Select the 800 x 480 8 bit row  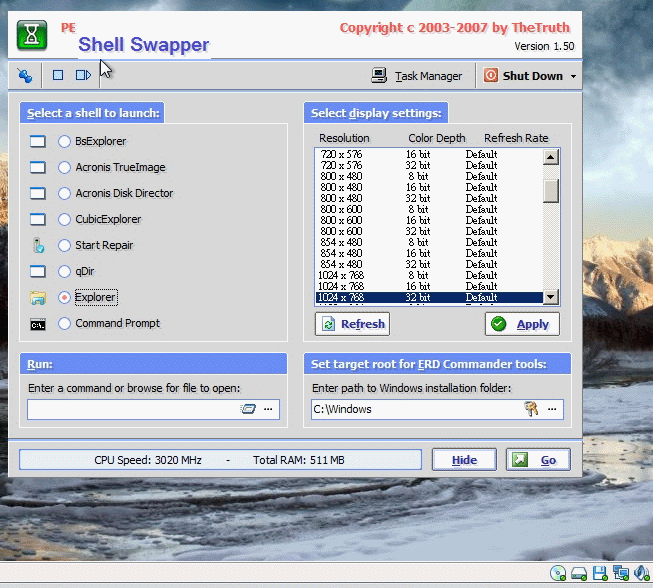pyautogui.click(x=429, y=177)
